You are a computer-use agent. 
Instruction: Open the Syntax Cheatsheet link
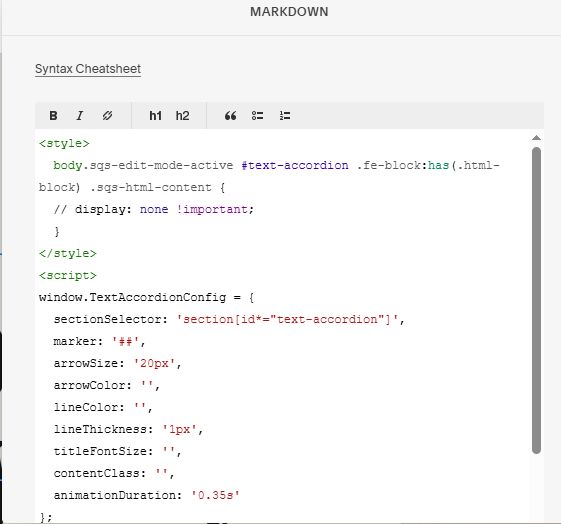click(x=88, y=69)
